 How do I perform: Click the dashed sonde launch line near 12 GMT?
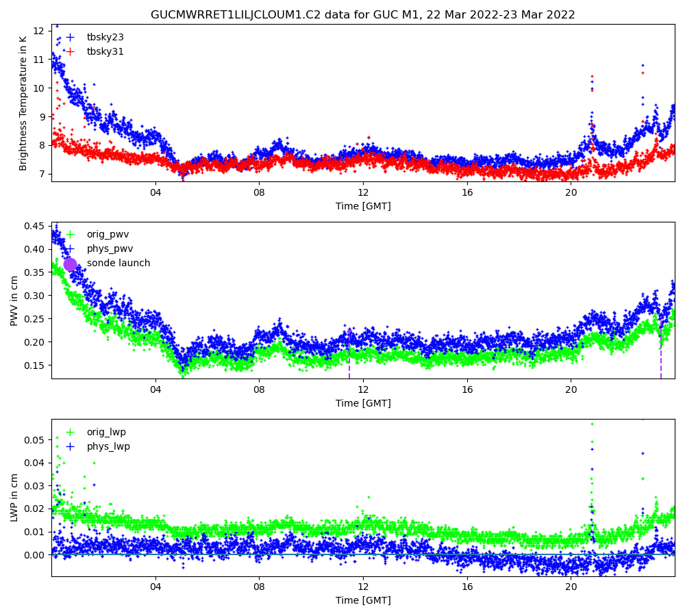pyautogui.click(x=349, y=352)
